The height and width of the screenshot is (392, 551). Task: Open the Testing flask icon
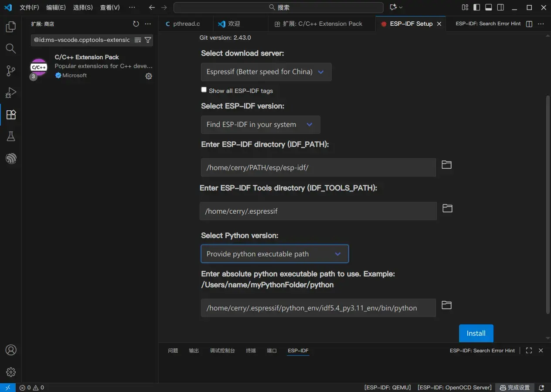click(x=11, y=136)
